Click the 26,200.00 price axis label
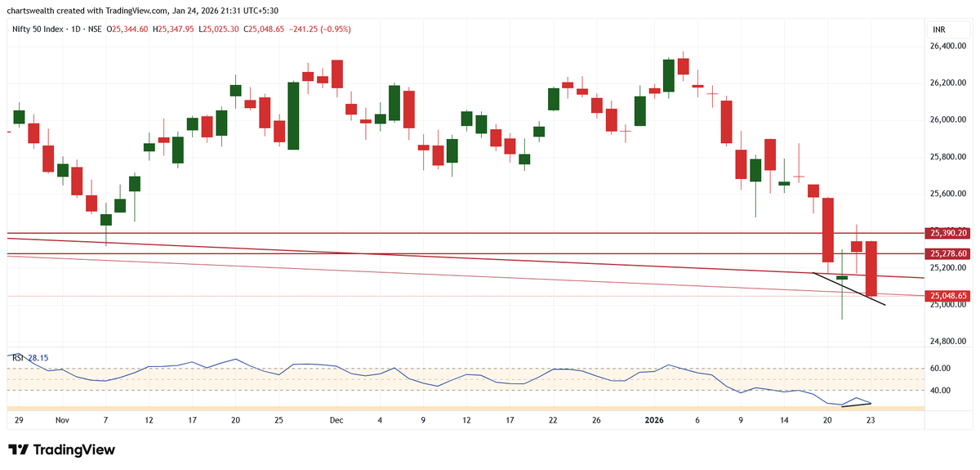 (949, 83)
